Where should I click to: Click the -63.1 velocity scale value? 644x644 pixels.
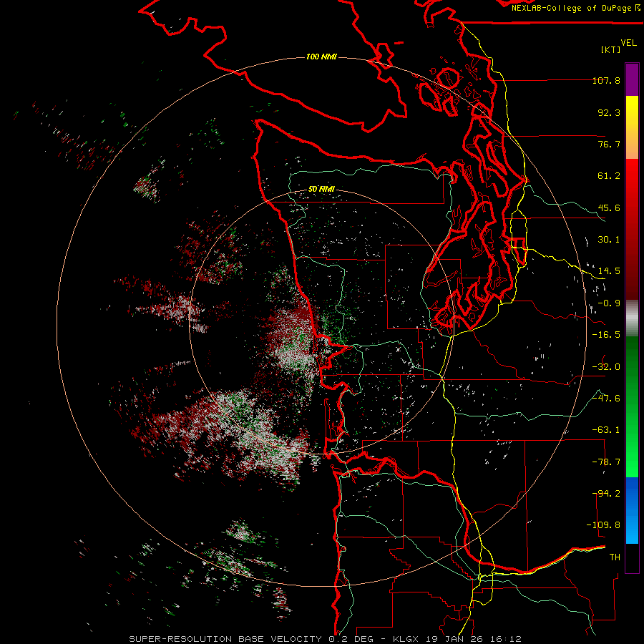pyautogui.click(x=606, y=430)
